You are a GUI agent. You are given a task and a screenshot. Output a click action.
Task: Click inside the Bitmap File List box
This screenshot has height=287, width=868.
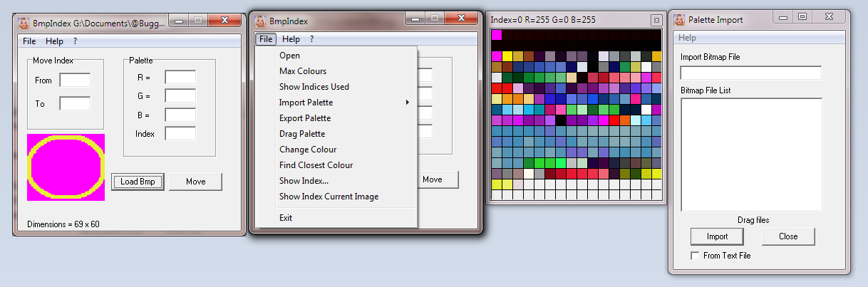pyautogui.click(x=752, y=155)
